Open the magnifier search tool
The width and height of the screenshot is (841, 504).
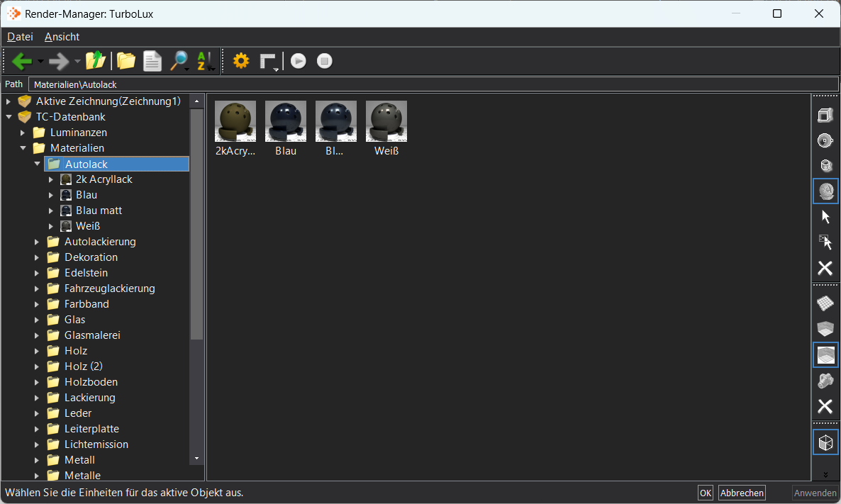(x=178, y=60)
